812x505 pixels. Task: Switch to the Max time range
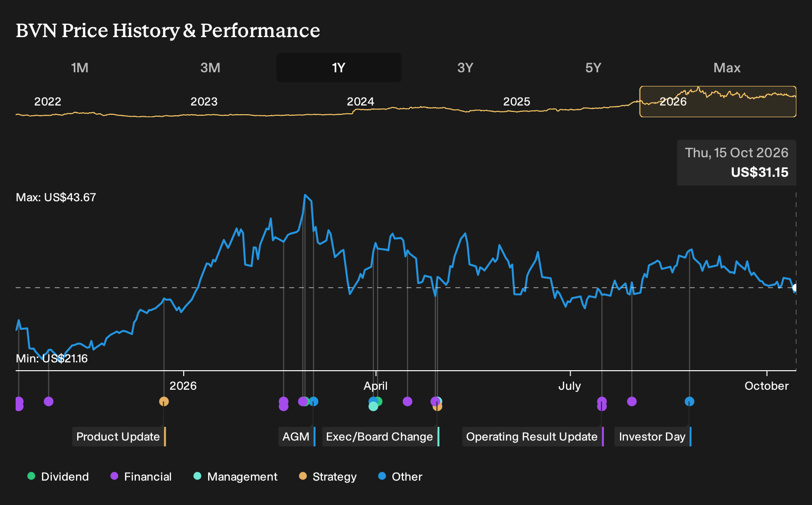[x=727, y=67]
